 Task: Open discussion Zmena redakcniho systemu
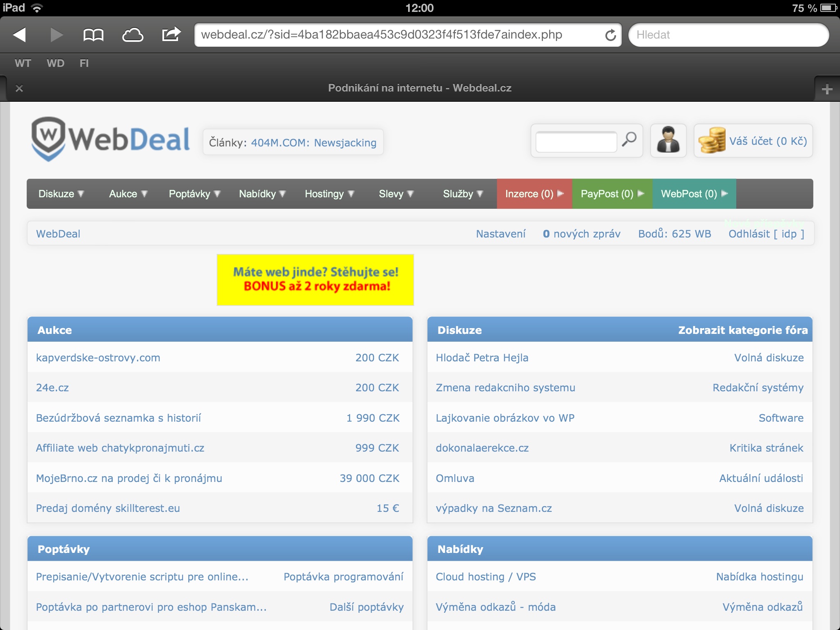[505, 388]
